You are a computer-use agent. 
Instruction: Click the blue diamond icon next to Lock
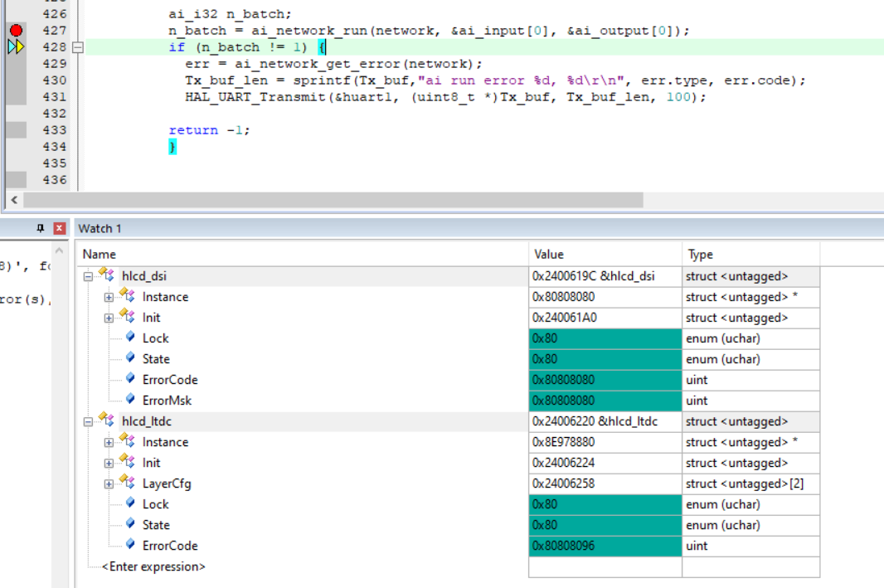click(x=131, y=338)
